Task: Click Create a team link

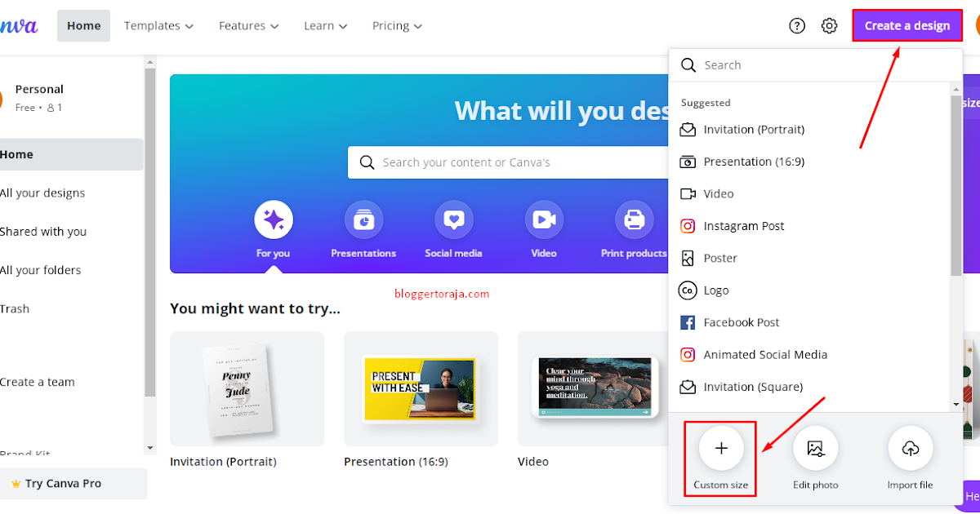Action: (38, 382)
